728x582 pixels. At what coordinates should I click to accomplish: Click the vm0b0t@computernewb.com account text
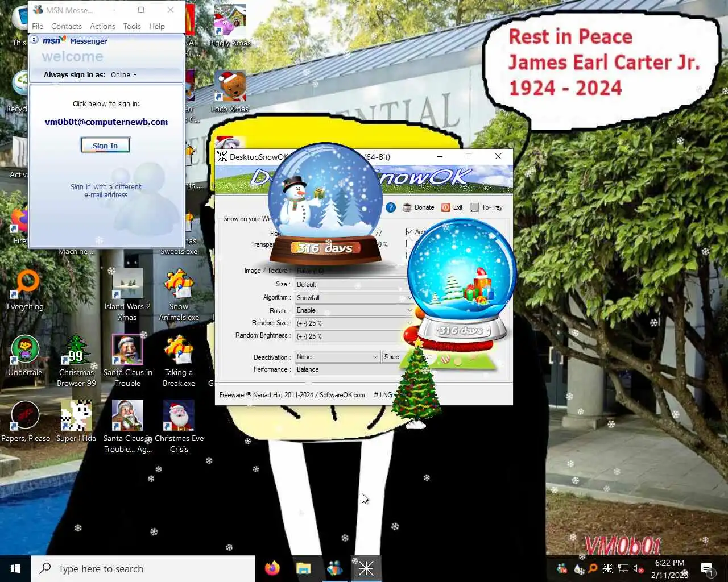point(106,122)
